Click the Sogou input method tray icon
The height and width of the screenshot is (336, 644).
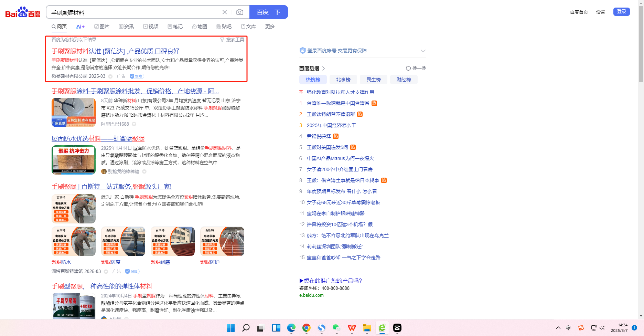tap(581, 328)
